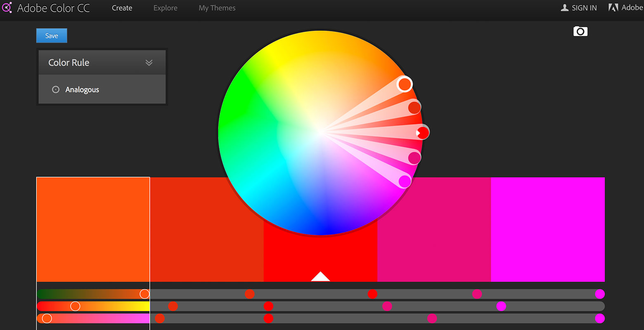Click the bottom slider dot under the red swatch

click(268, 318)
